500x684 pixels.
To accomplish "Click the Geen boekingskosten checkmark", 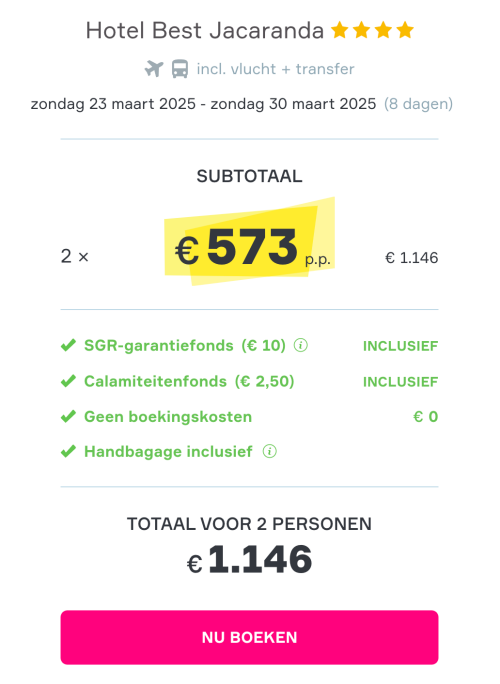I will 68,417.
